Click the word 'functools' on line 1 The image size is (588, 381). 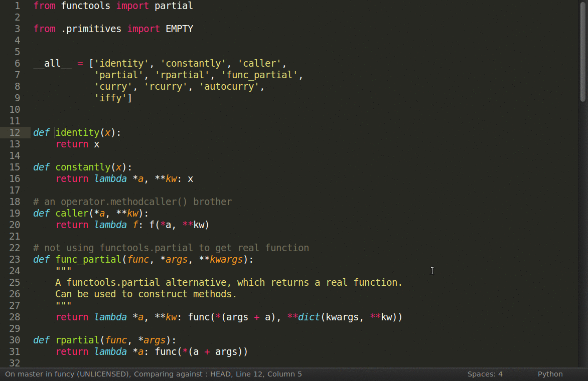(x=86, y=6)
